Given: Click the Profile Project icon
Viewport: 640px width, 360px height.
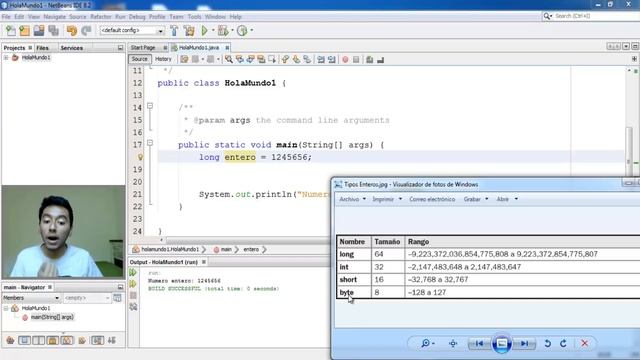Looking at the screenshot, I should tap(242, 31).
